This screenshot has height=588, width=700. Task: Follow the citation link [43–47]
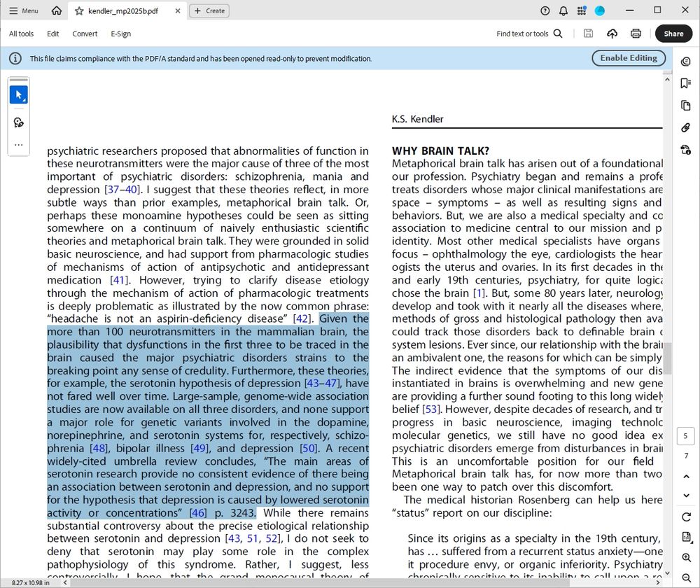click(321, 384)
